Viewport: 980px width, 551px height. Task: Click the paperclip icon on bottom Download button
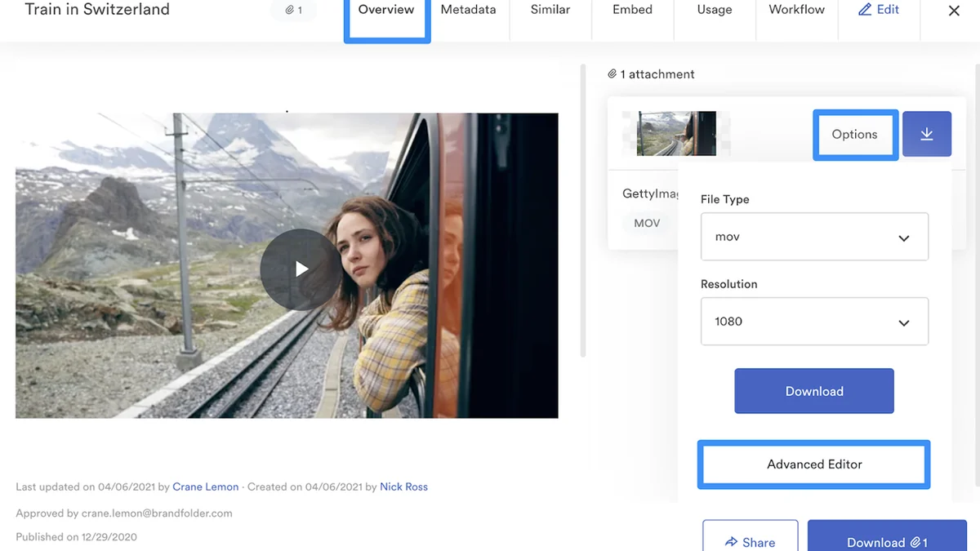point(915,542)
